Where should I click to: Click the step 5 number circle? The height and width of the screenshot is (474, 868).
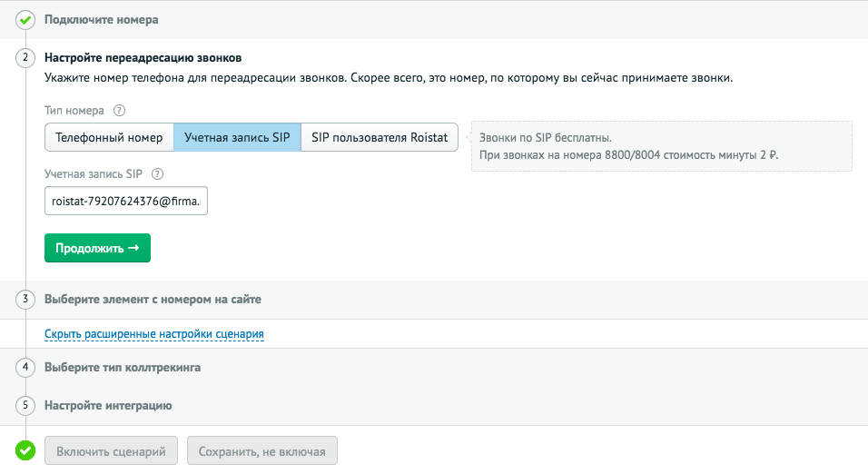pyautogui.click(x=25, y=405)
